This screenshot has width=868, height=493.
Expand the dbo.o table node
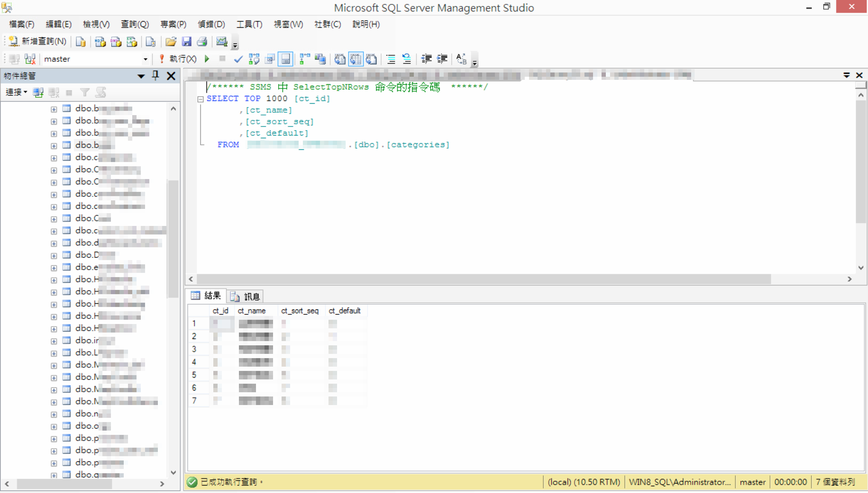pos(54,427)
